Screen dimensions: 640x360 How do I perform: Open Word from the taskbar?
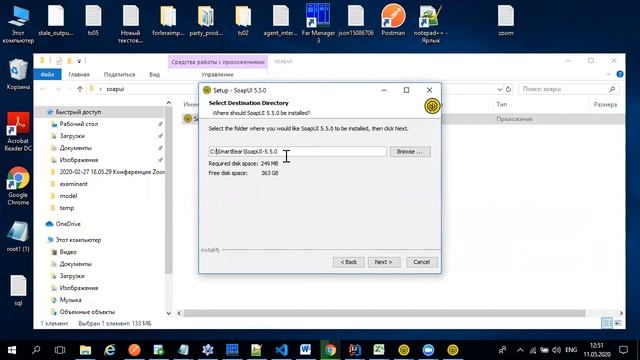point(305,350)
